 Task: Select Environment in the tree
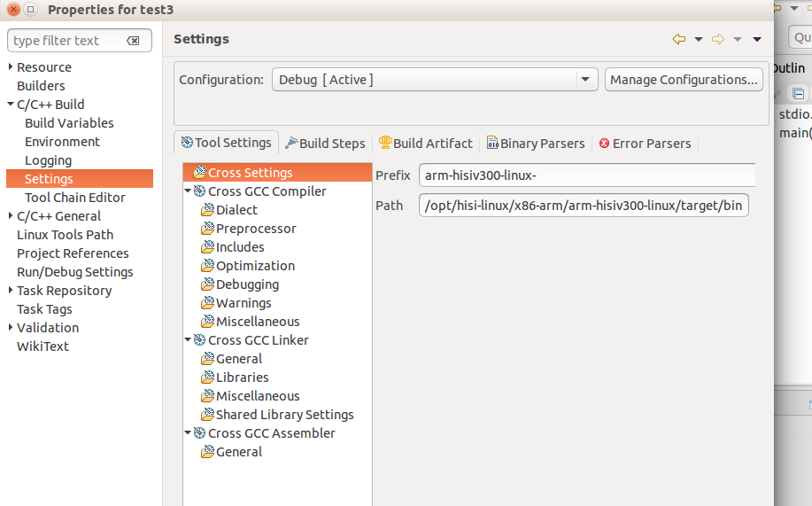click(62, 142)
